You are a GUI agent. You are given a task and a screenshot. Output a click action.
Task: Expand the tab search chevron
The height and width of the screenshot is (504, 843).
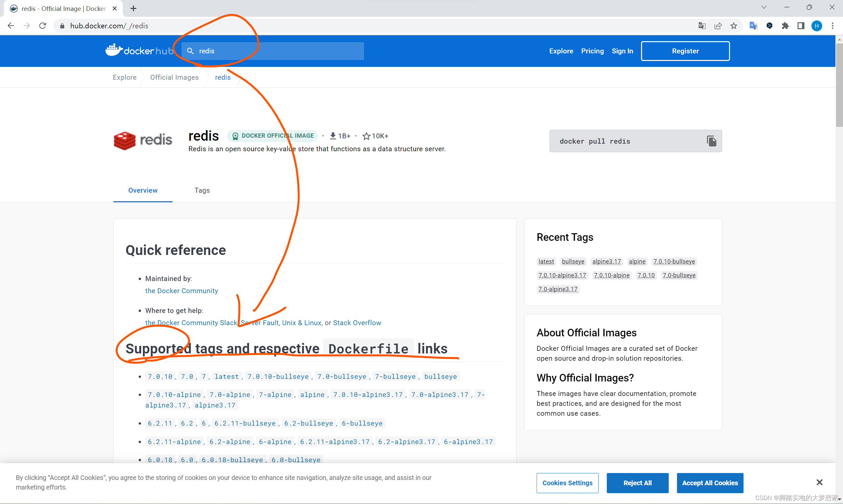[x=764, y=7]
